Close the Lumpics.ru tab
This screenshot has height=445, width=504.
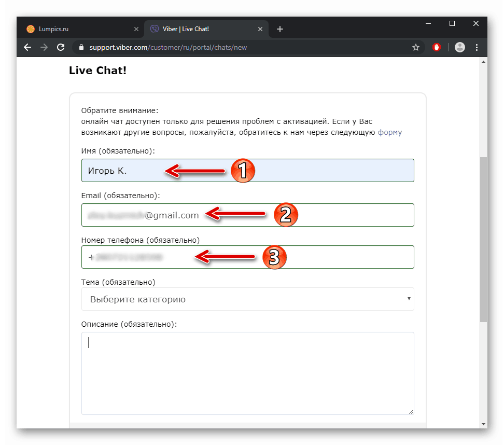[x=136, y=29]
